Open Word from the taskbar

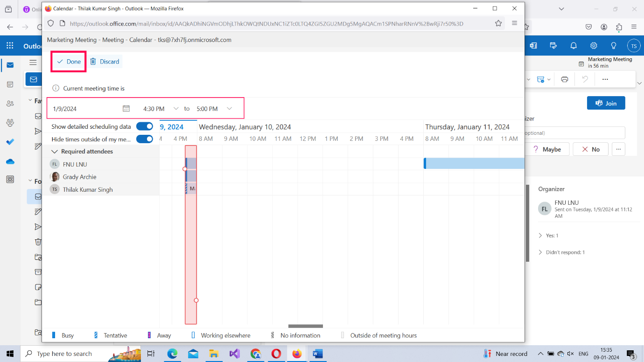coord(318,354)
